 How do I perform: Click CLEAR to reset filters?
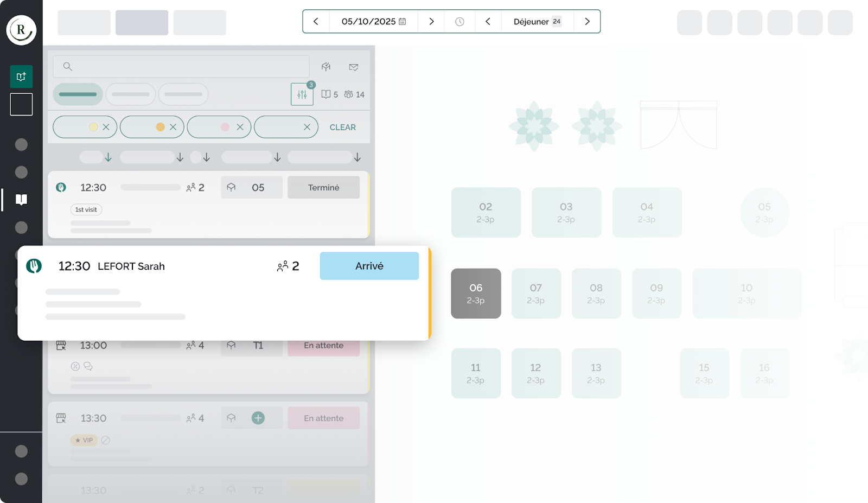(x=342, y=127)
